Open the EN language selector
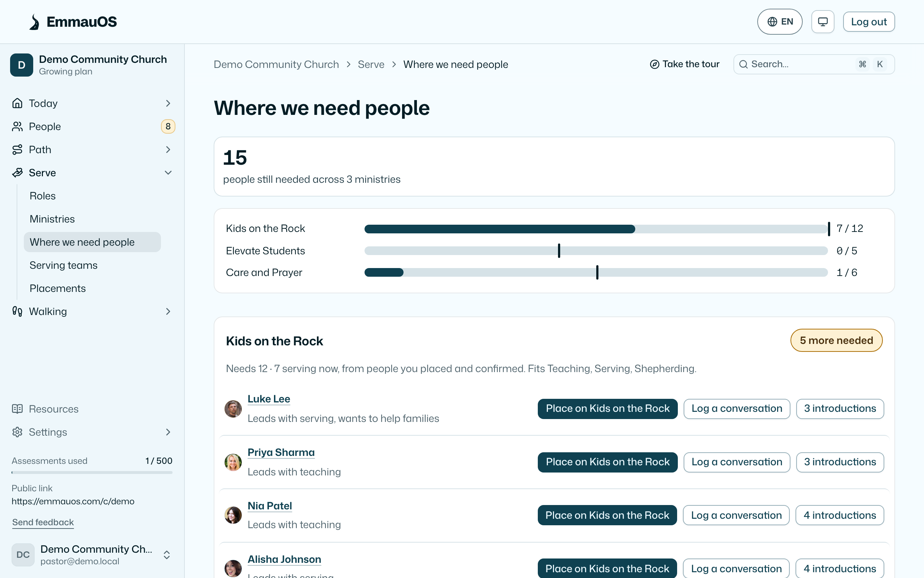Image resolution: width=924 pixels, height=578 pixels. (x=780, y=22)
